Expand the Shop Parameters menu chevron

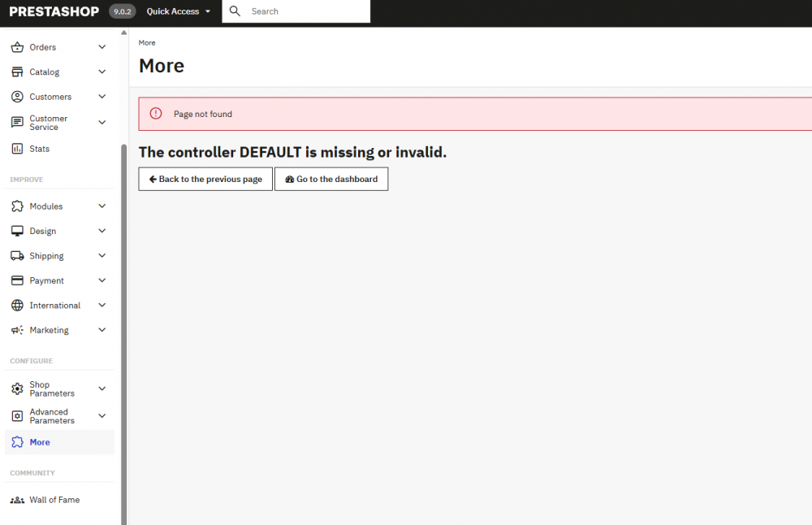click(x=102, y=388)
